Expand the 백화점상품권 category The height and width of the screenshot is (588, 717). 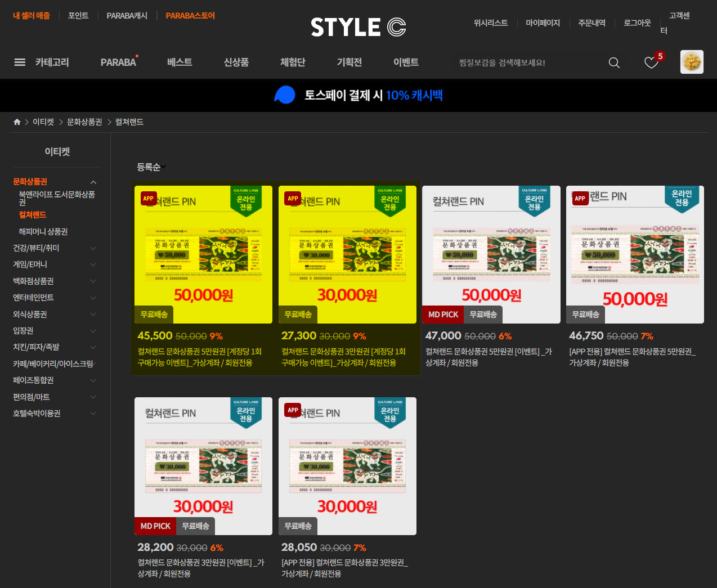(93, 281)
